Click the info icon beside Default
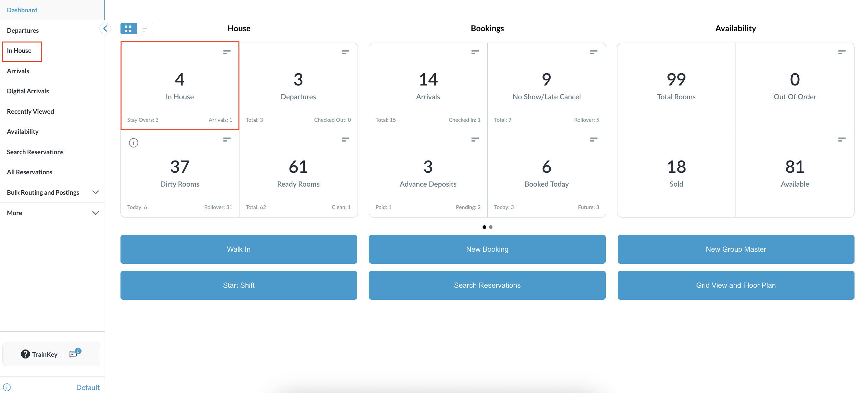The image size is (868, 393). (x=7, y=387)
